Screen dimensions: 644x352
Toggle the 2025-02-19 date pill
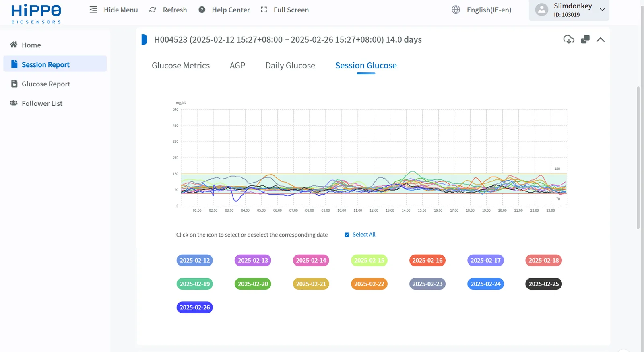tap(195, 284)
